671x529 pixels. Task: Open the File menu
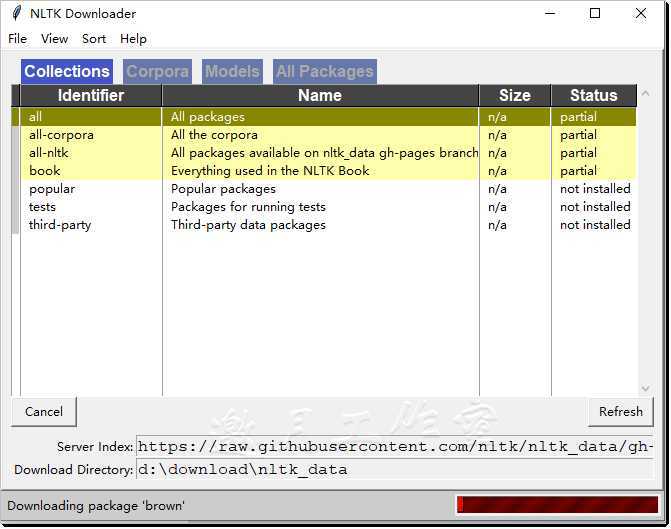tap(18, 39)
